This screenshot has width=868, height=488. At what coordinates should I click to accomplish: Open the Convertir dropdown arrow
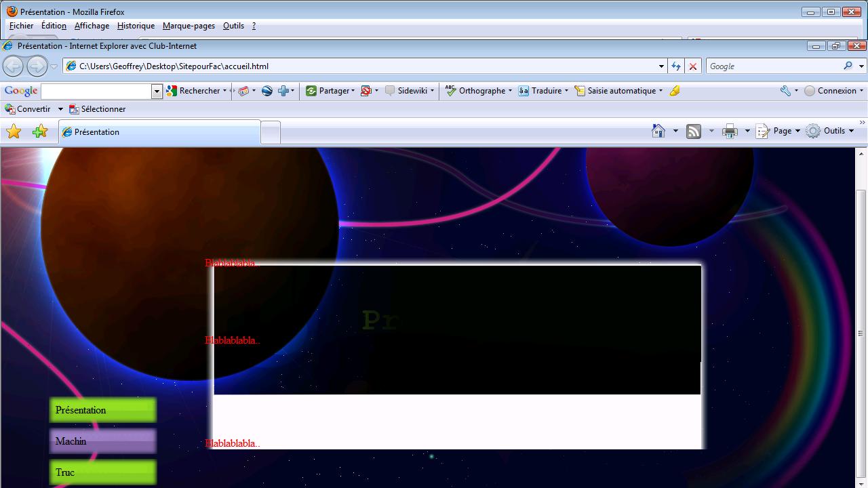click(x=60, y=109)
